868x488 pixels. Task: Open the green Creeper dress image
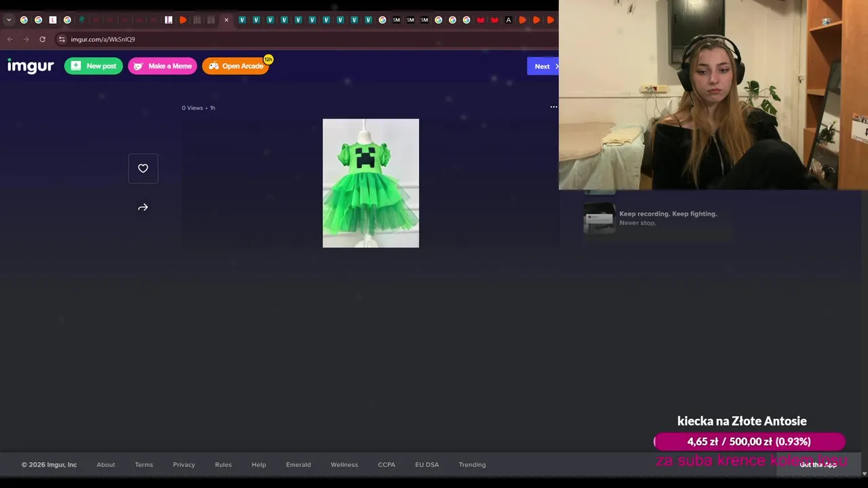click(371, 183)
